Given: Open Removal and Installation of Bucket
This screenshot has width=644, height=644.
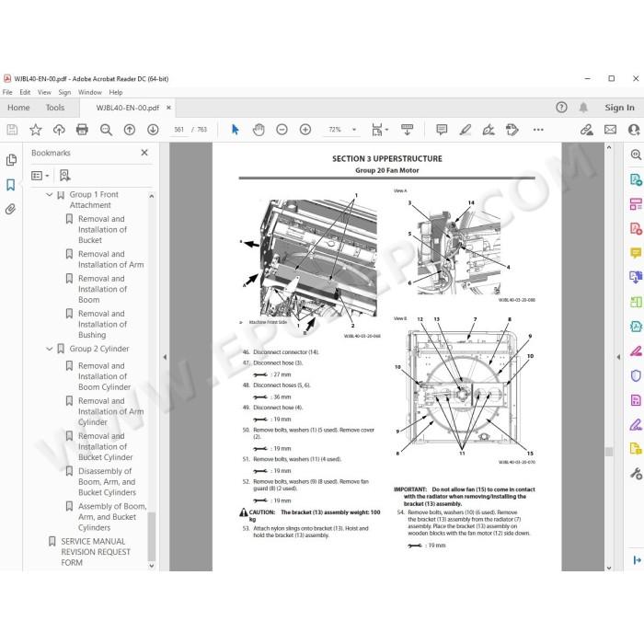Looking at the screenshot, I should [x=102, y=230].
